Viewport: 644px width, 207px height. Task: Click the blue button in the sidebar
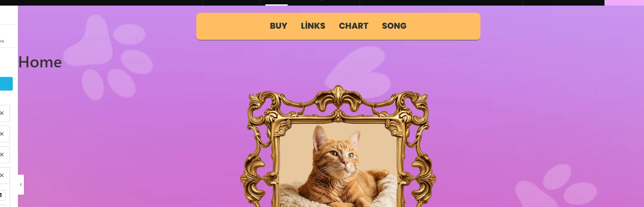6,84
